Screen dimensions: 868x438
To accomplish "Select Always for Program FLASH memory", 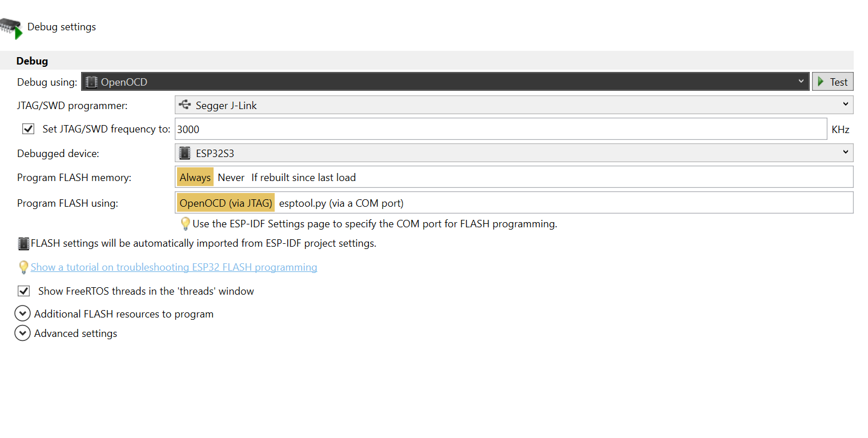I will point(195,178).
